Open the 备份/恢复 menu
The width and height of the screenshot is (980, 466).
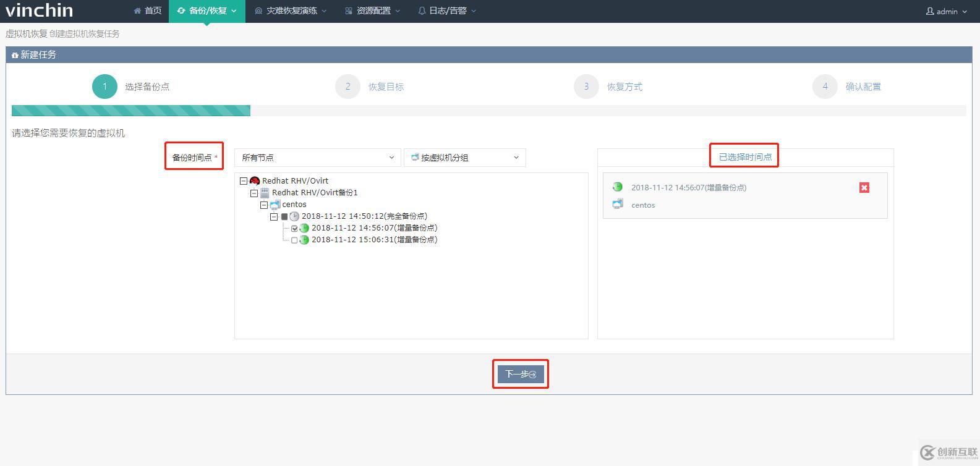pyautogui.click(x=207, y=11)
